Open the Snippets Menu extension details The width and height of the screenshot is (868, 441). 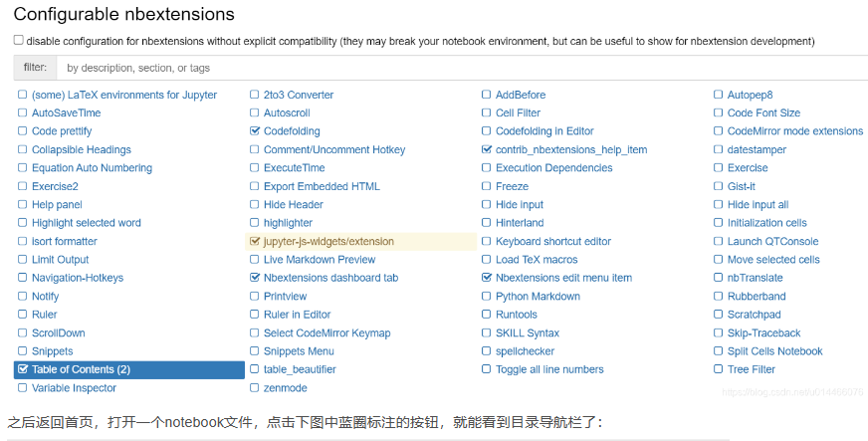point(299,351)
